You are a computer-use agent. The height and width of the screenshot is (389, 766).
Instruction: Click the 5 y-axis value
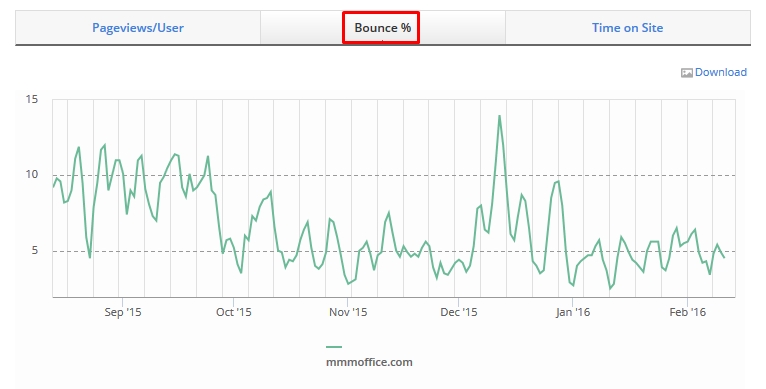[x=35, y=251]
